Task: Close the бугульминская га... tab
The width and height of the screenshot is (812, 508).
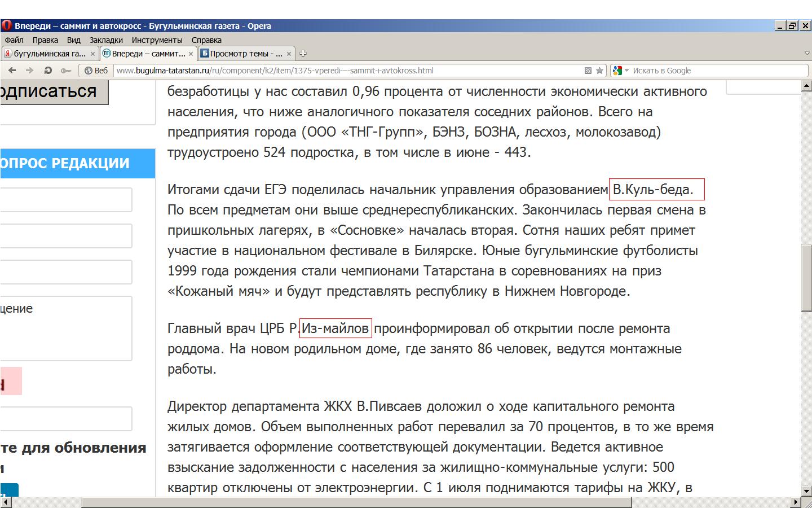Action: (x=92, y=54)
